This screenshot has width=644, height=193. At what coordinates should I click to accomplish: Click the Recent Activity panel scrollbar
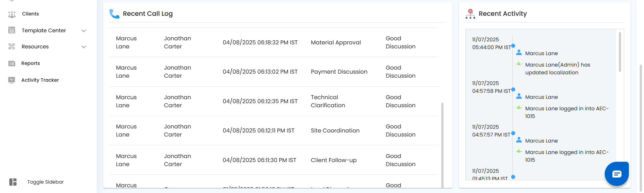coord(619,52)
